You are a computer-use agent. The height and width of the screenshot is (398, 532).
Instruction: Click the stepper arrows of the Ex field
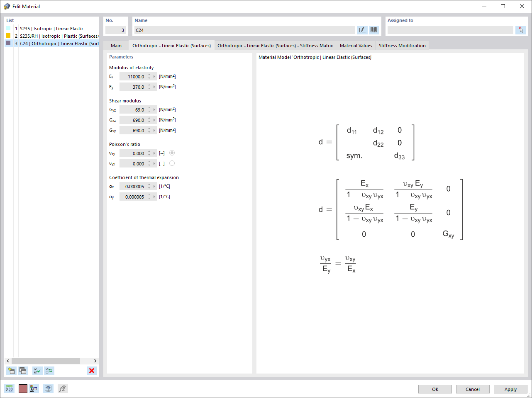(x=149, y=77)
